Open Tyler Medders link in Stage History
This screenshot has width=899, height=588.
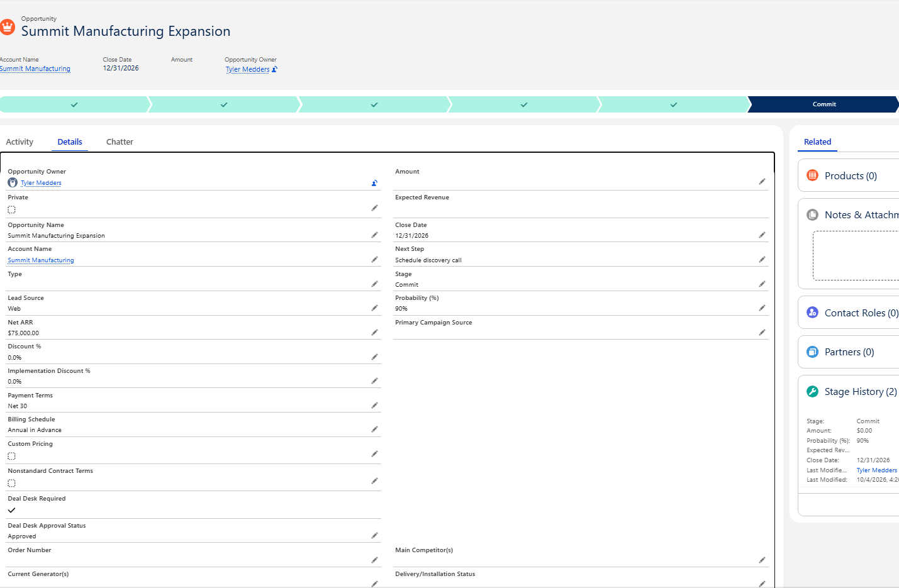876,470
